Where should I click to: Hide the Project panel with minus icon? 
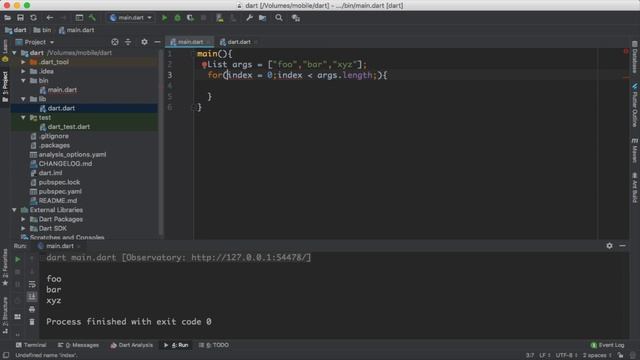[157, 42]
